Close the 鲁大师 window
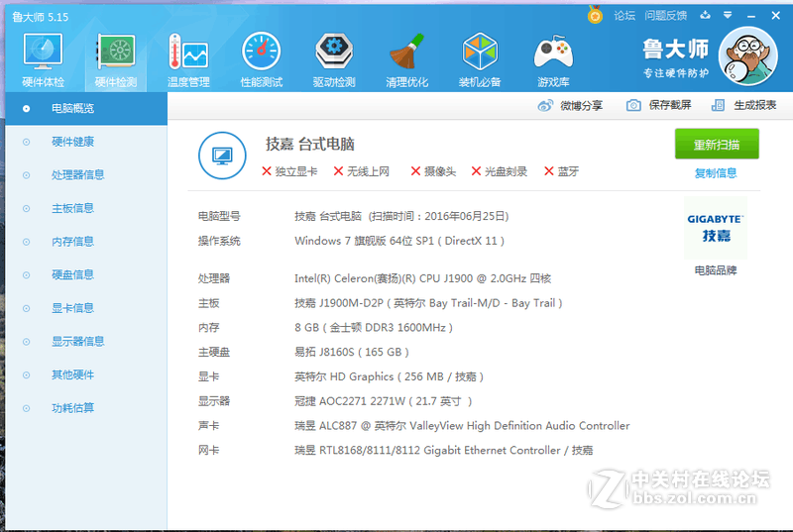 (x=775, y=16)
